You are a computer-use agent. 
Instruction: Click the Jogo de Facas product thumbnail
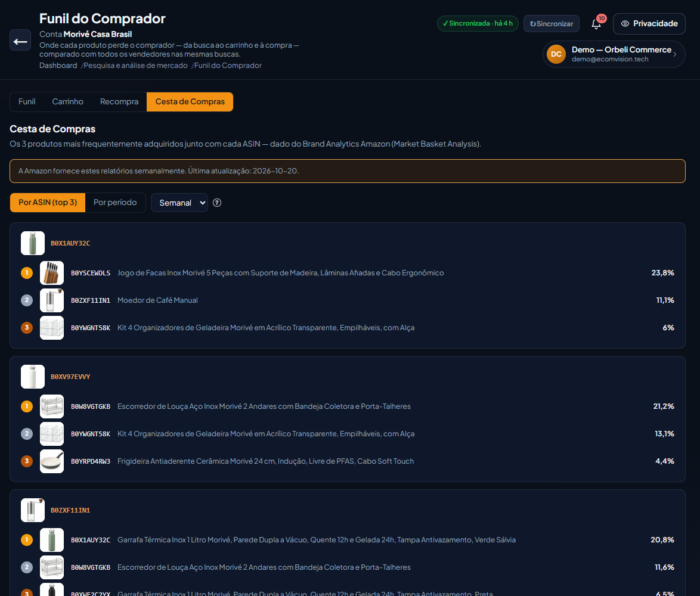coord(52,273)
